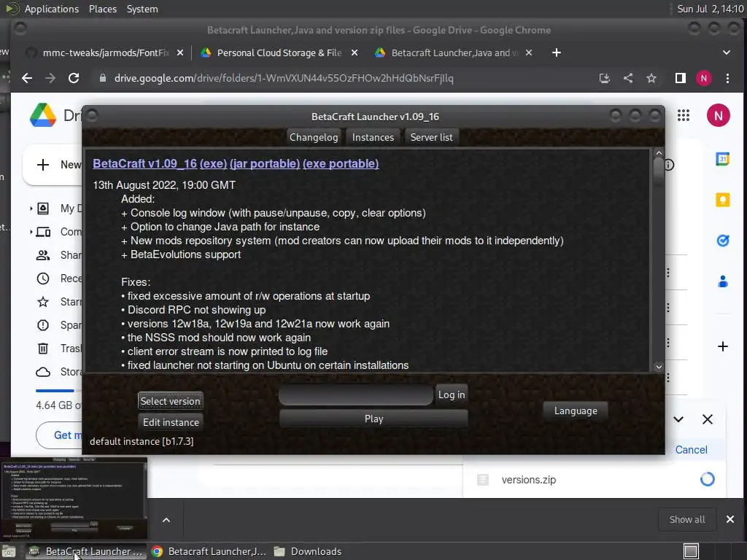Open Storage in Drive sidebar
The width and height of the screenshot is (747, 560).
coord(58,372)
